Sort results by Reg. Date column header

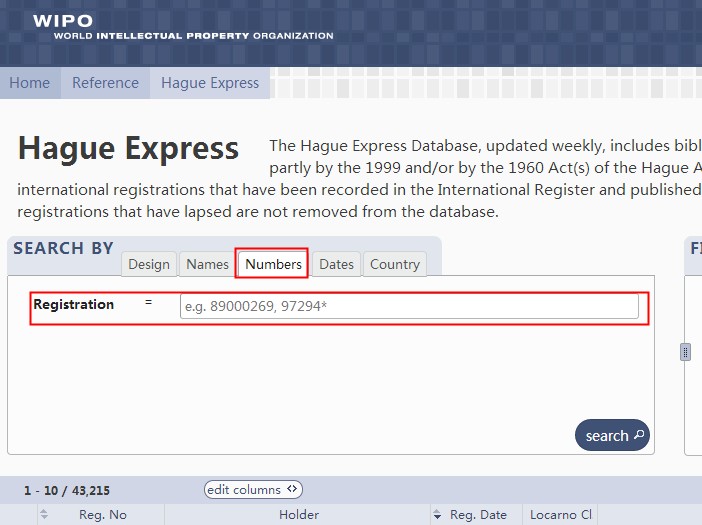coord(478,515)
